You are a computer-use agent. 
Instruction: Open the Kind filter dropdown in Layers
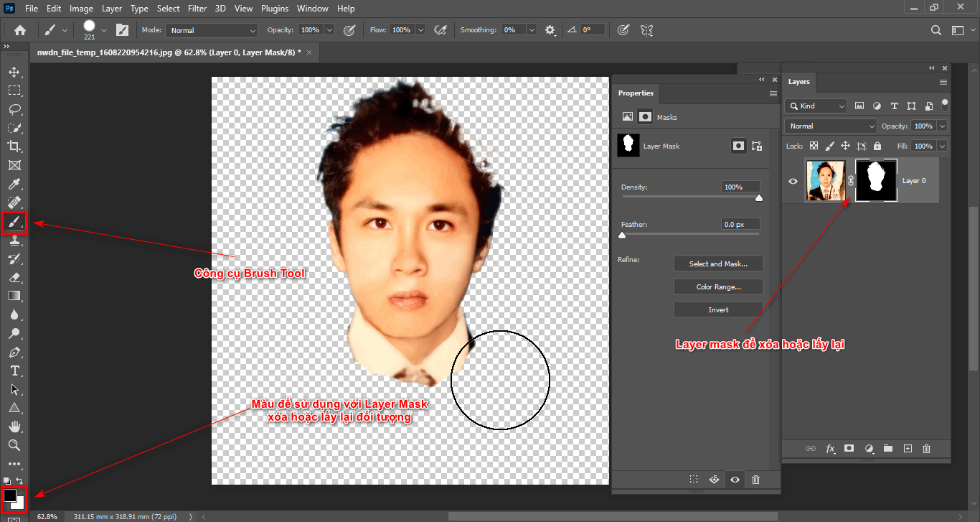coord(815,106)
